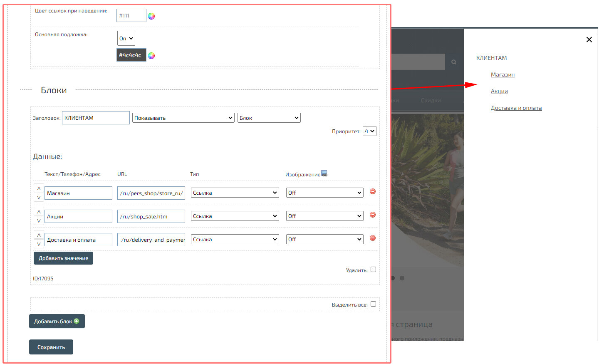
Task: Delete the Доставка и оплата row
Action: 373,238
